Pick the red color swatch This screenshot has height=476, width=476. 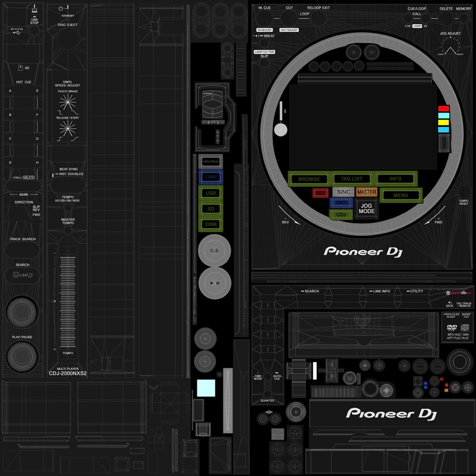pyautogui.click(x=443, y=108)
